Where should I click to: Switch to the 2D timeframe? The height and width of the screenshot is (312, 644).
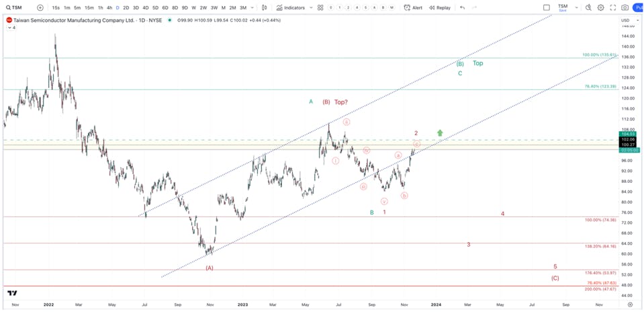[x=126, y=7]
